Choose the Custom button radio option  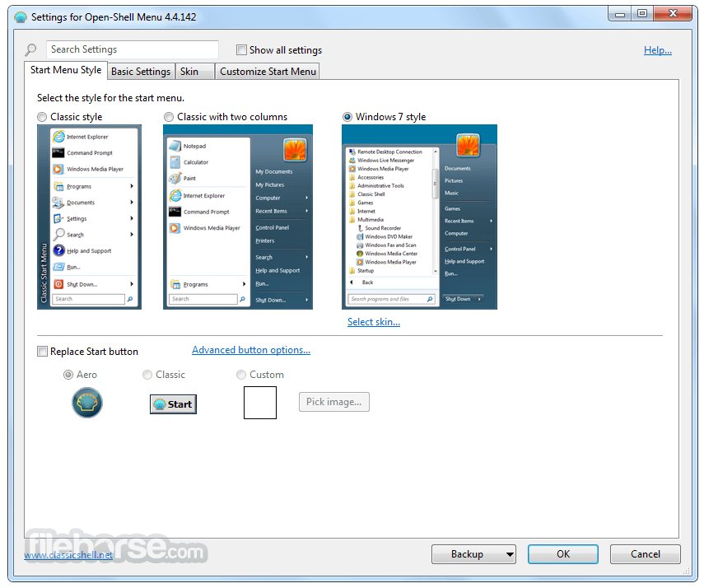coord(241,375)
